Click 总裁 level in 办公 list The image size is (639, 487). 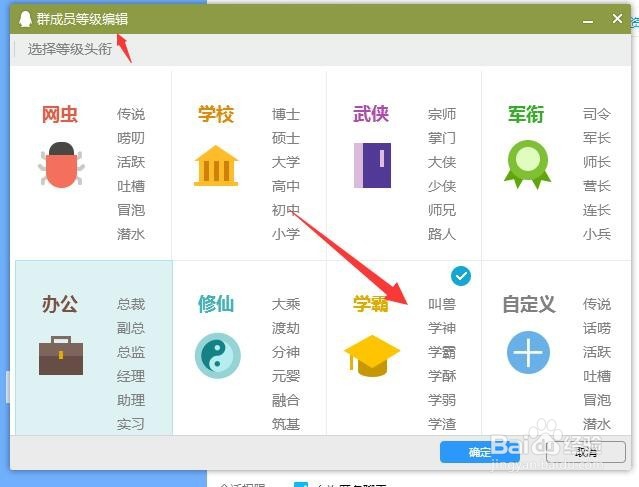point(131,304)
